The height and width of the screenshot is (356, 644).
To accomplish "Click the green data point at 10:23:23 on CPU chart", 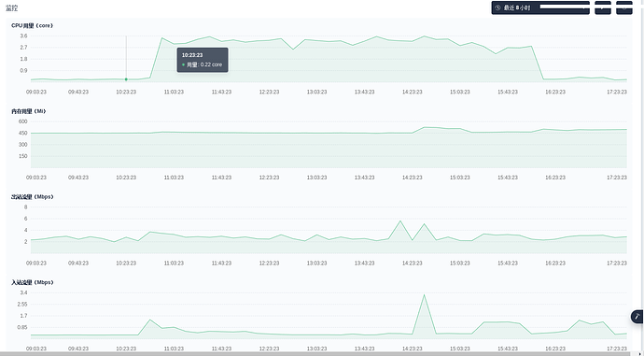I will tap(126, 79).
